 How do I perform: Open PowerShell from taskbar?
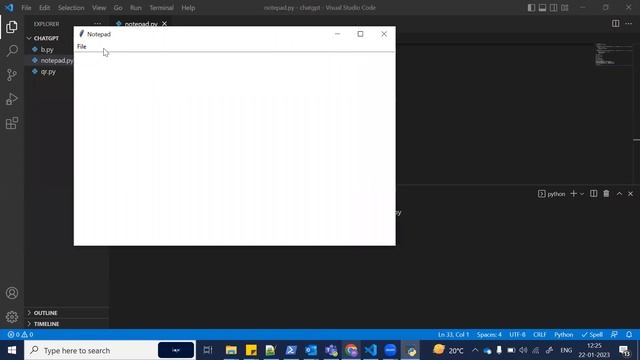coord(291,350)
